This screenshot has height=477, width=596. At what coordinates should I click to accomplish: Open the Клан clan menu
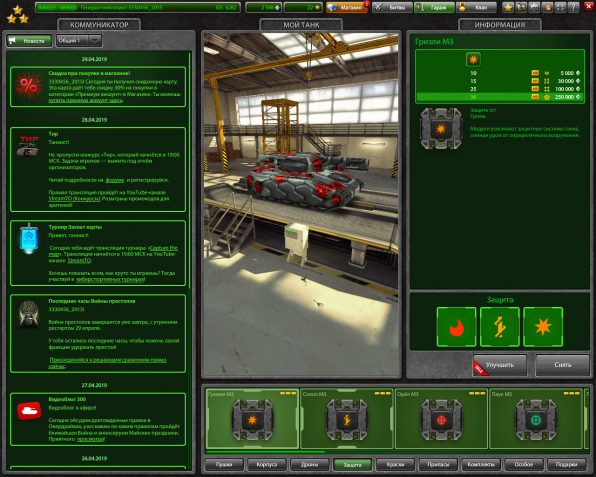(x=477, y=8)
